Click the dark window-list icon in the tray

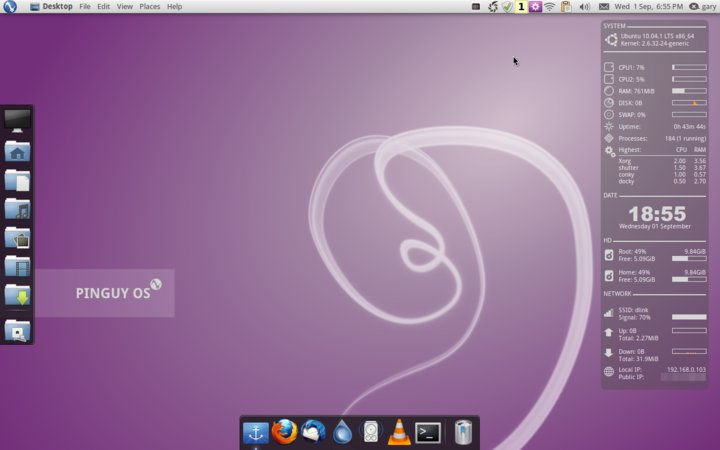[x=476, y=6]
